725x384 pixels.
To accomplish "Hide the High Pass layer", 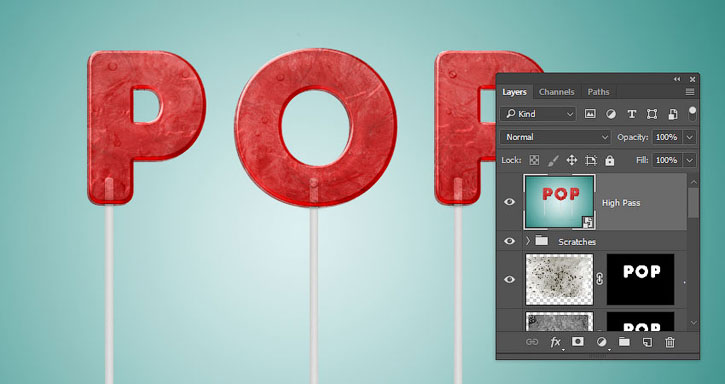I will [x=510, y=202].
